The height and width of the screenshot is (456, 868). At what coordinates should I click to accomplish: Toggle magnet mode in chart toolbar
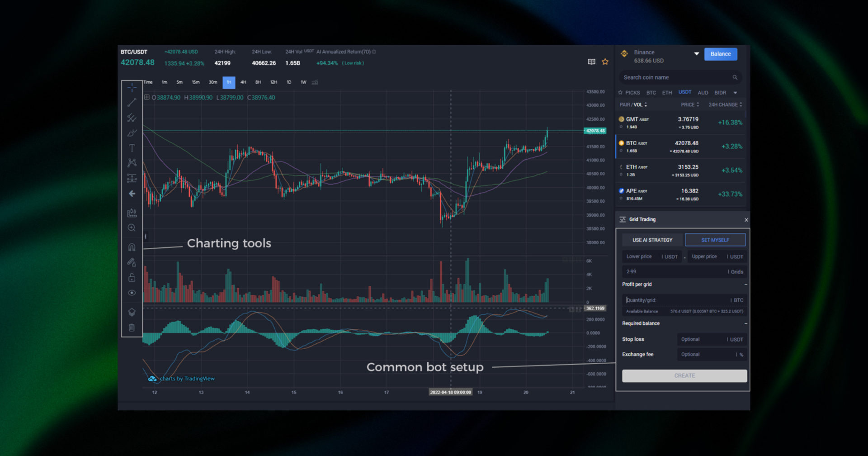coord(132,247)
